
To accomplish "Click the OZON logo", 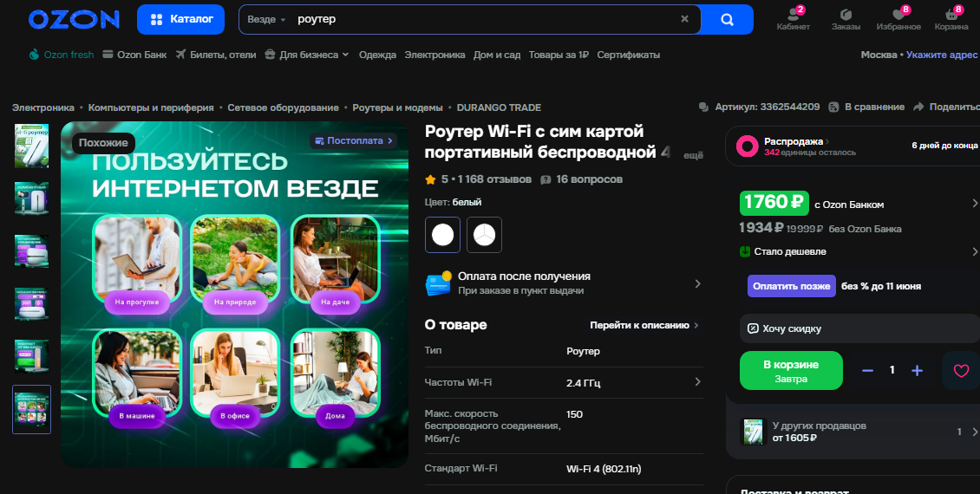I will [x=74, y=19].
